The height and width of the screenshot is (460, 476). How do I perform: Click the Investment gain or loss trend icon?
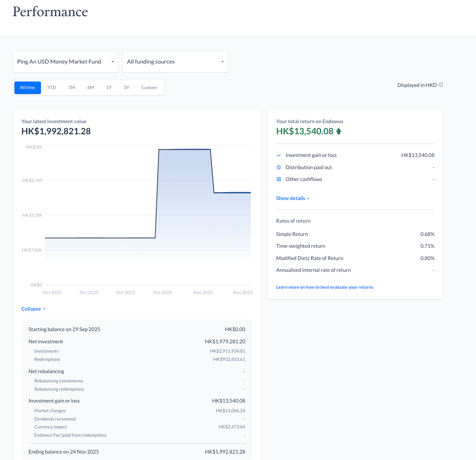click(279, 155)
